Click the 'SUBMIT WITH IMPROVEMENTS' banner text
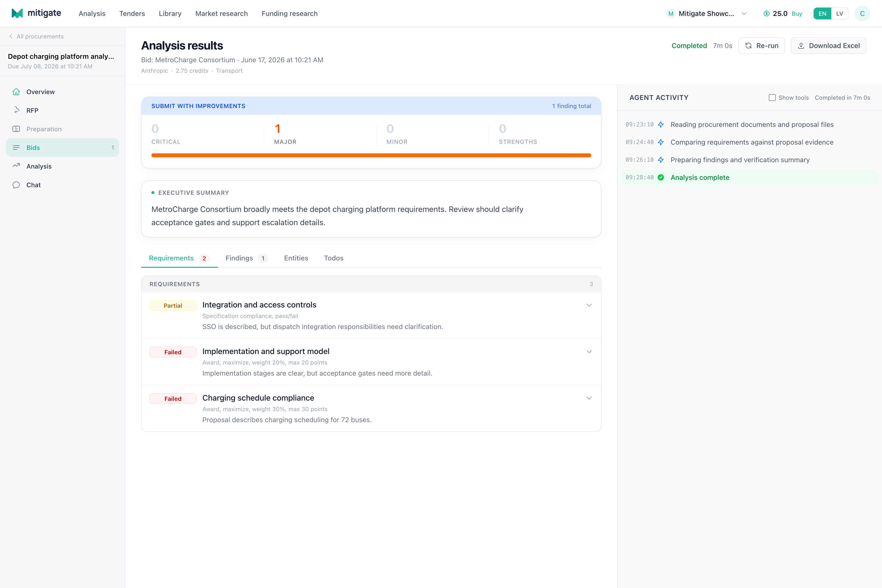Viewport: 882px width, 588px height. pos(198,106)
